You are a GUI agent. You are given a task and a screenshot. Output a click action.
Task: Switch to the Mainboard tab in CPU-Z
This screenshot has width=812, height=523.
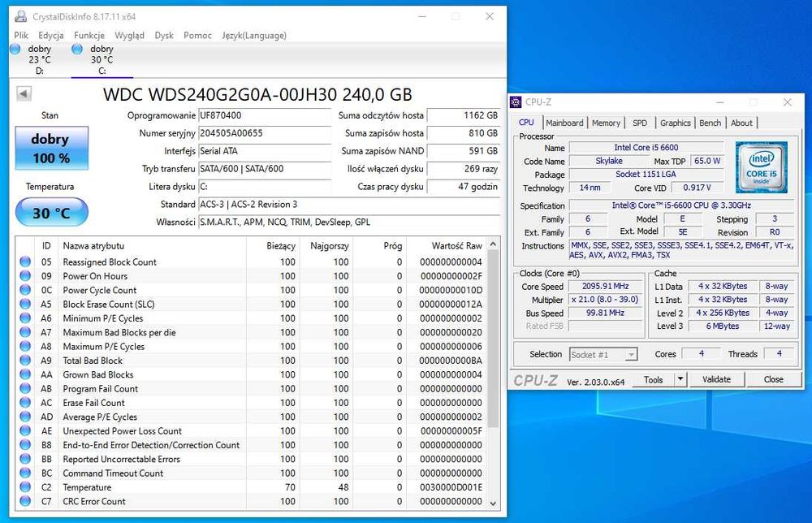coord(564,123)
